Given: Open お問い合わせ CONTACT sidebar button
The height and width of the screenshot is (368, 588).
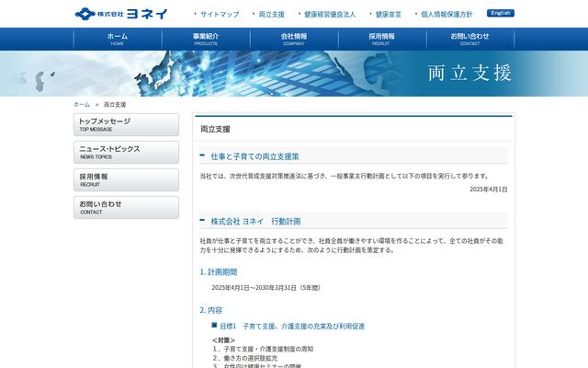Looking at the screenshot, I should coord(126,207).
